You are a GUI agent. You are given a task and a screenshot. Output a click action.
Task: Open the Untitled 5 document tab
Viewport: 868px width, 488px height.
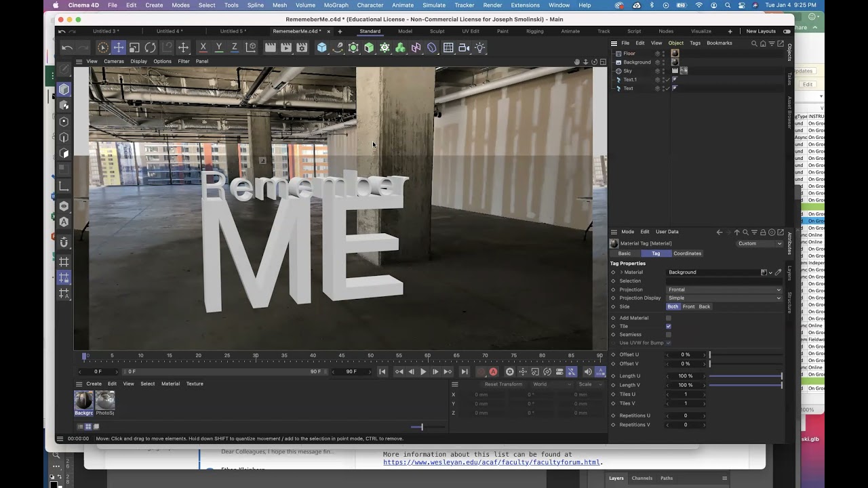[x=233, y=31]
